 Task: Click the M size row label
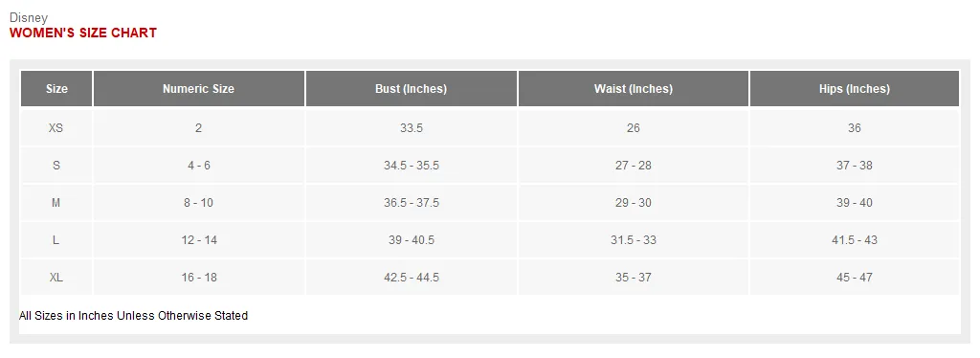(x=56, y=203)
